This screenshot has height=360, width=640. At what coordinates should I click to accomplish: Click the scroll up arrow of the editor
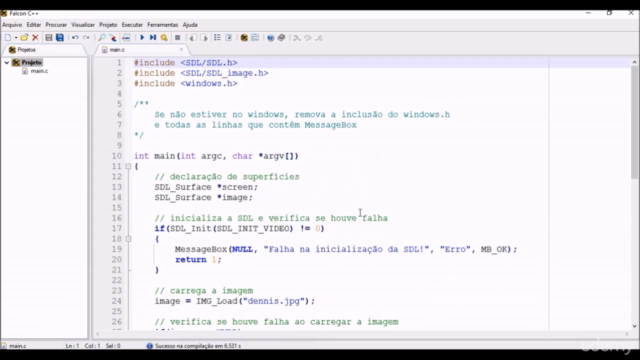pos(634,62)
